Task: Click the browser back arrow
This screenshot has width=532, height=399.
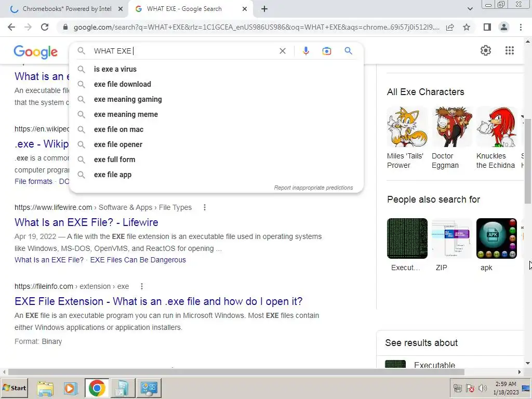Action: 11,27
